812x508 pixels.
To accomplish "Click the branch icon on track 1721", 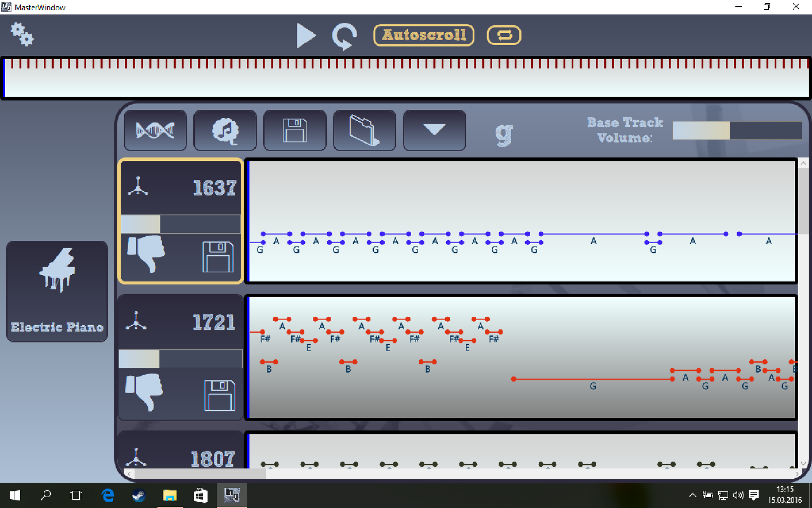I will tap(136, 321).
